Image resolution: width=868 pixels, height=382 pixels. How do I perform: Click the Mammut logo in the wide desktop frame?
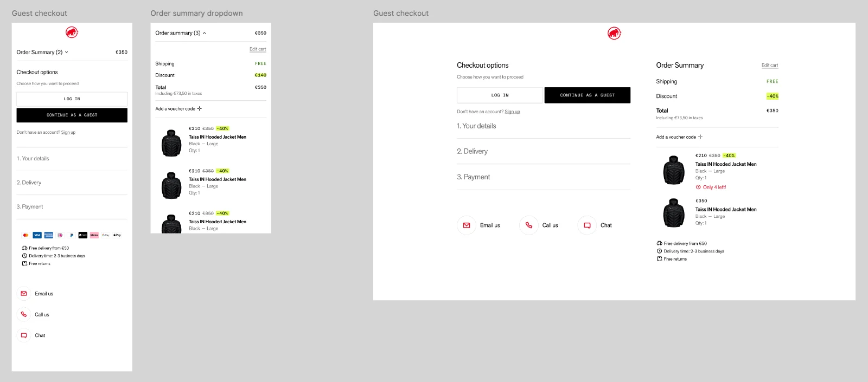(x=614, y=34)
